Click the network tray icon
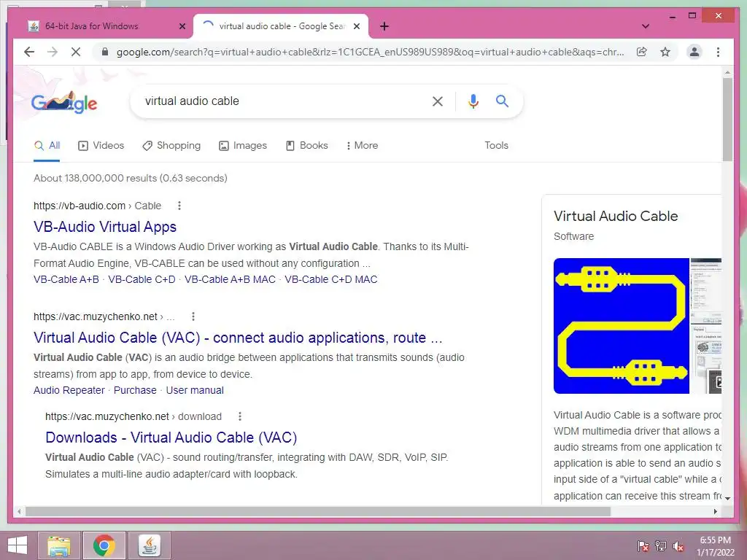 tap(661, 546)
